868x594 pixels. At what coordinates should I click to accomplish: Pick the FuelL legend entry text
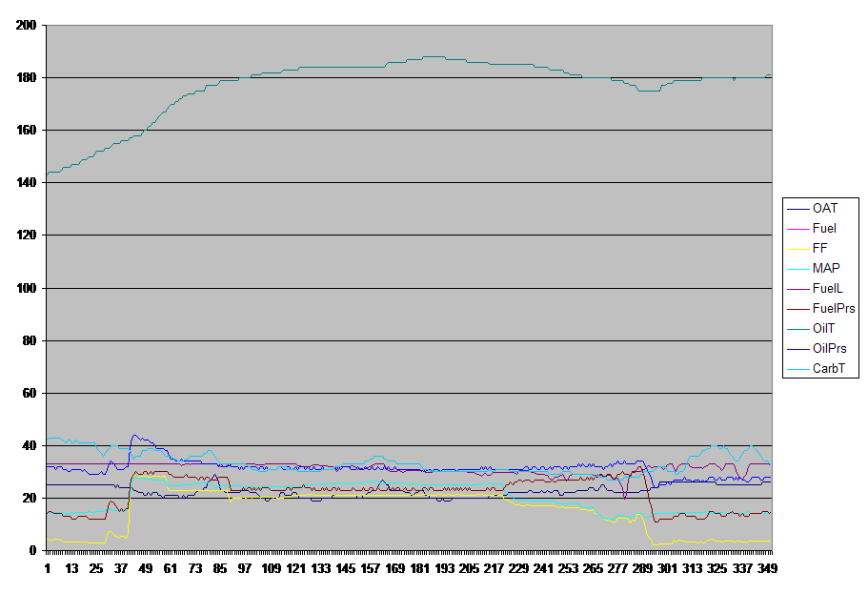point(827,288)
